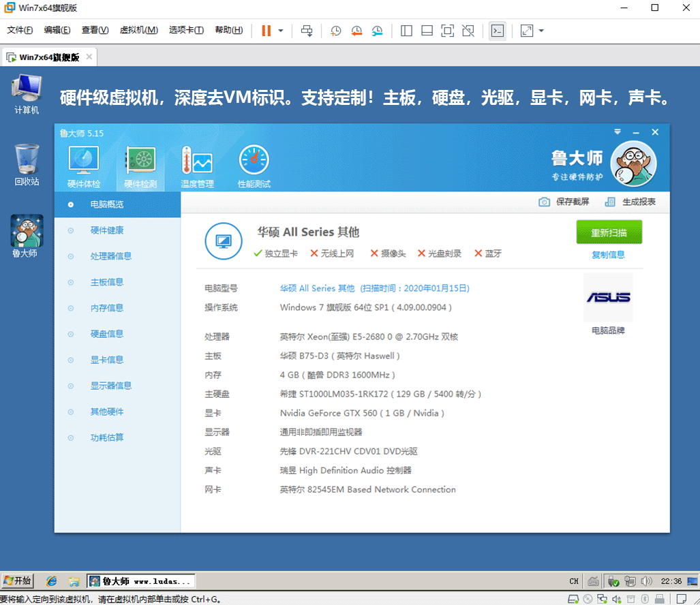Click the 生成报表 generate report button
Viewport: 700px width, 605px height.
630,202
